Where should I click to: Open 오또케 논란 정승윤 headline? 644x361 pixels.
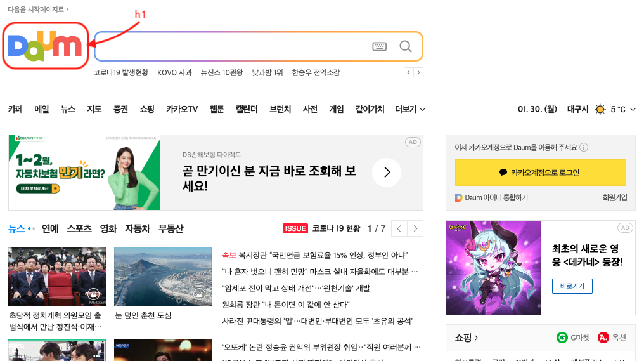coord(321,348)
